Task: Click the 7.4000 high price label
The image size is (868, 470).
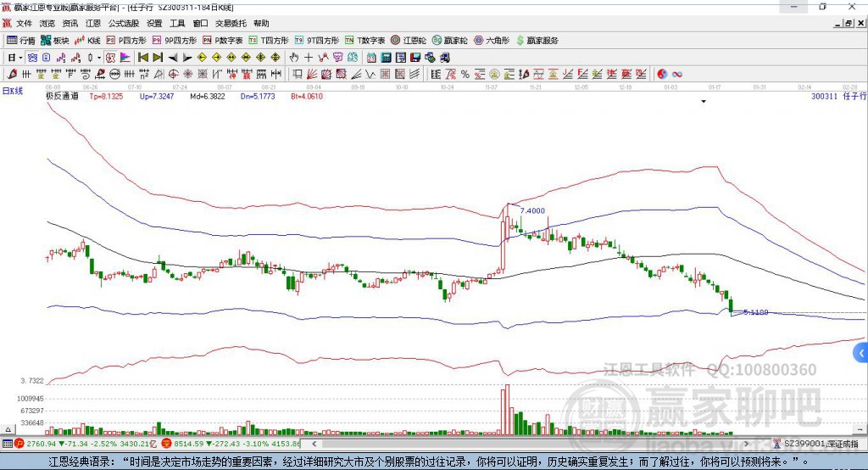Action: pyautogui.click(x=532, y=210)
